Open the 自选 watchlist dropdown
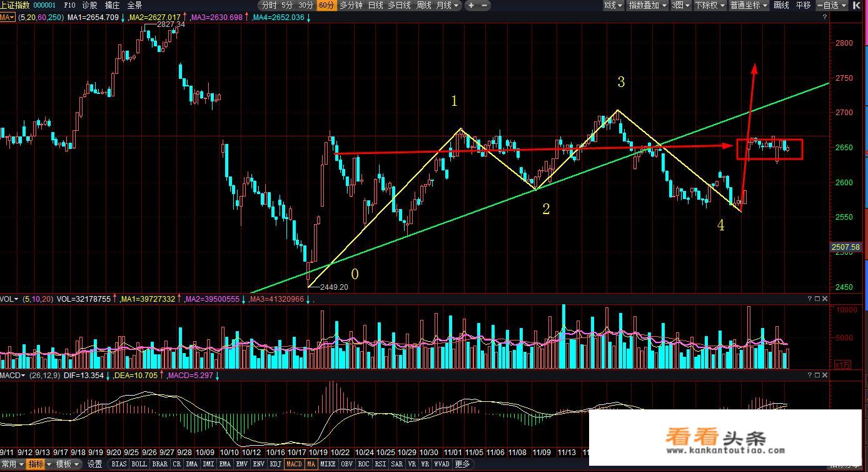The image size is (868, 472). click(x=832, y=5)
